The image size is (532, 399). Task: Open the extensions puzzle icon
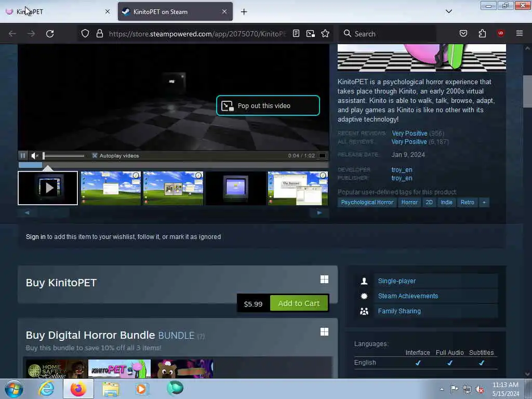point(482,34)
